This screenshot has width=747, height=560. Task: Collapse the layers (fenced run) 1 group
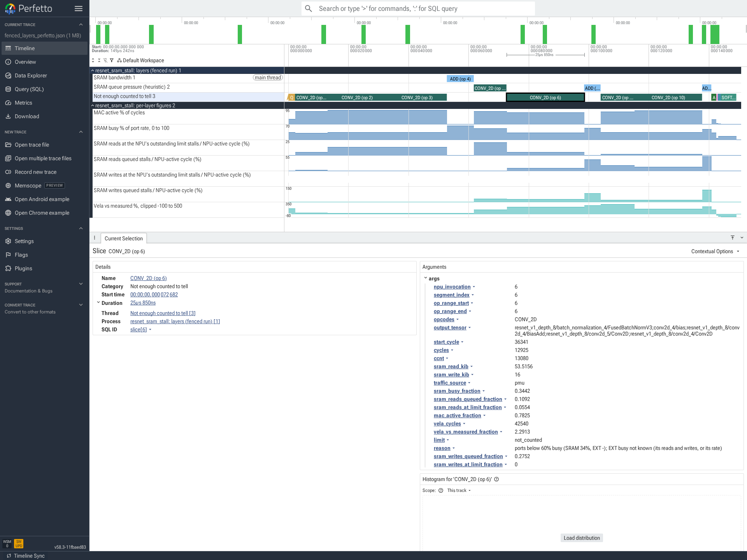click(93, 70)
